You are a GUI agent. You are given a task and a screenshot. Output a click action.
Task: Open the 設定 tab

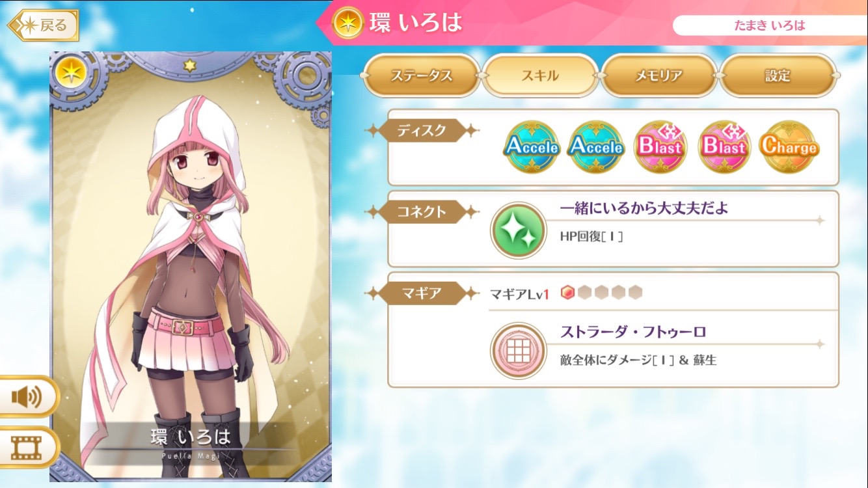pos(778,75)
